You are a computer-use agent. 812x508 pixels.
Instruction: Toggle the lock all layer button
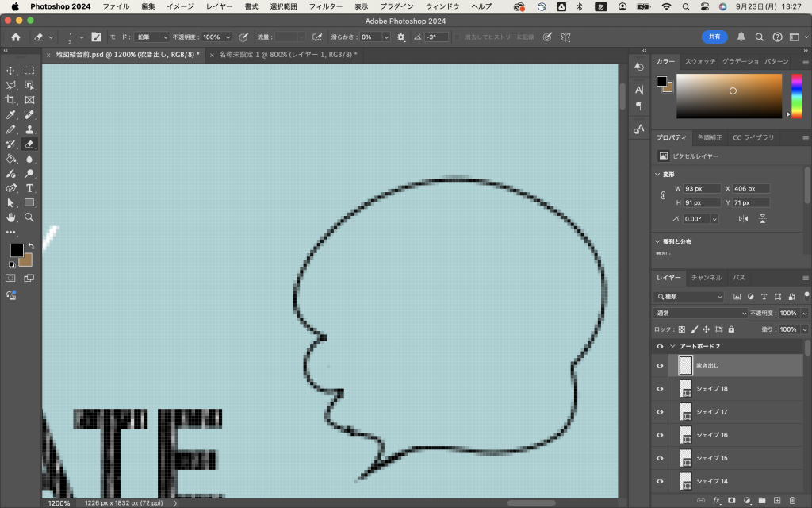[x=731, y=329]
